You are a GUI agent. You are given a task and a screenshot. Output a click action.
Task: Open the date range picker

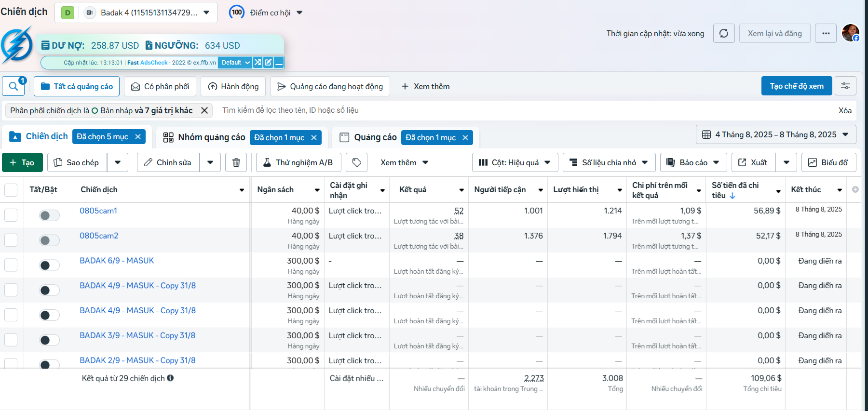[x=776, y=134]
